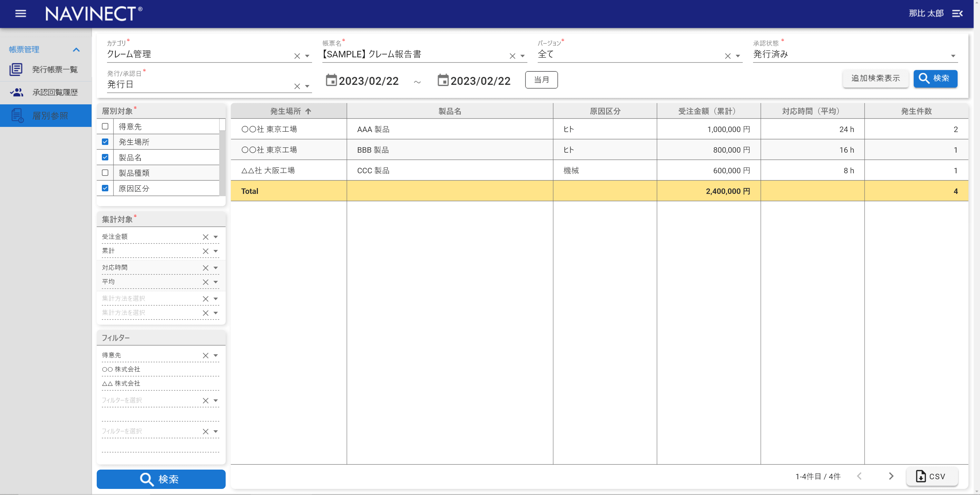Open the 発行/承認日 dropdown
This screenshot has height=496, width=980.
(x=307, y=86)
